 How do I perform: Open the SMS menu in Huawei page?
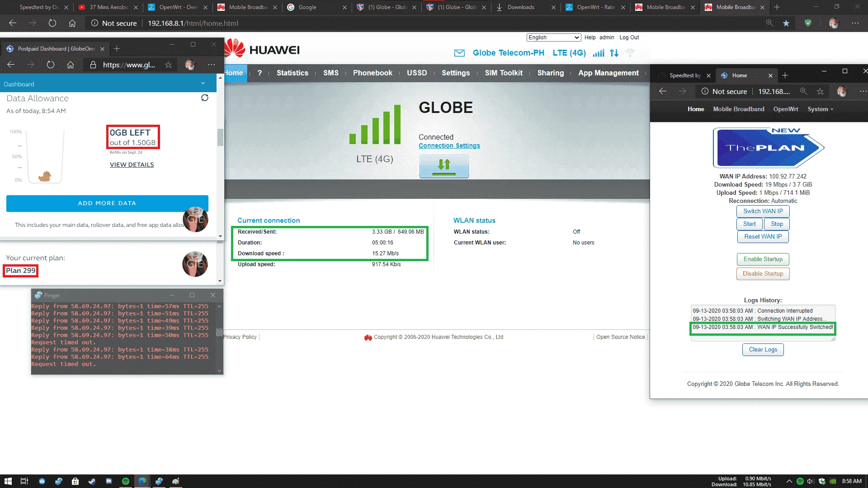click(330, 73)
